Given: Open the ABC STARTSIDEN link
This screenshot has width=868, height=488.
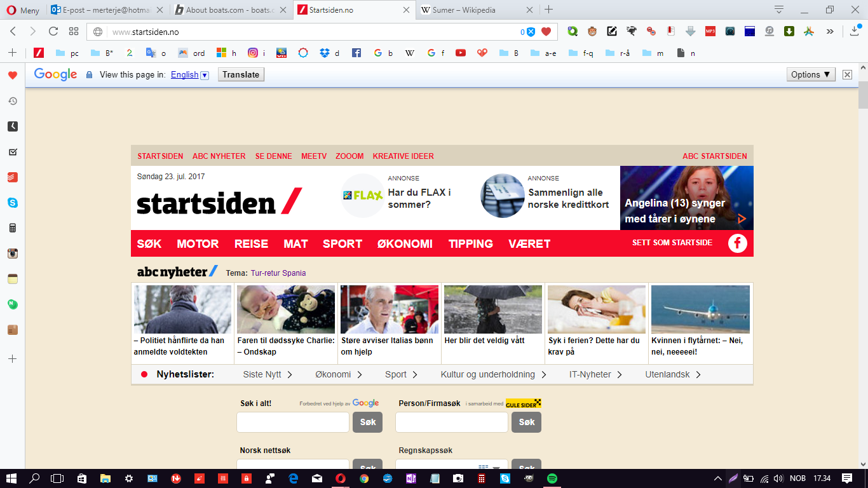Looking at the screenshot, I should pyautogui.click(x=715, y=156).
